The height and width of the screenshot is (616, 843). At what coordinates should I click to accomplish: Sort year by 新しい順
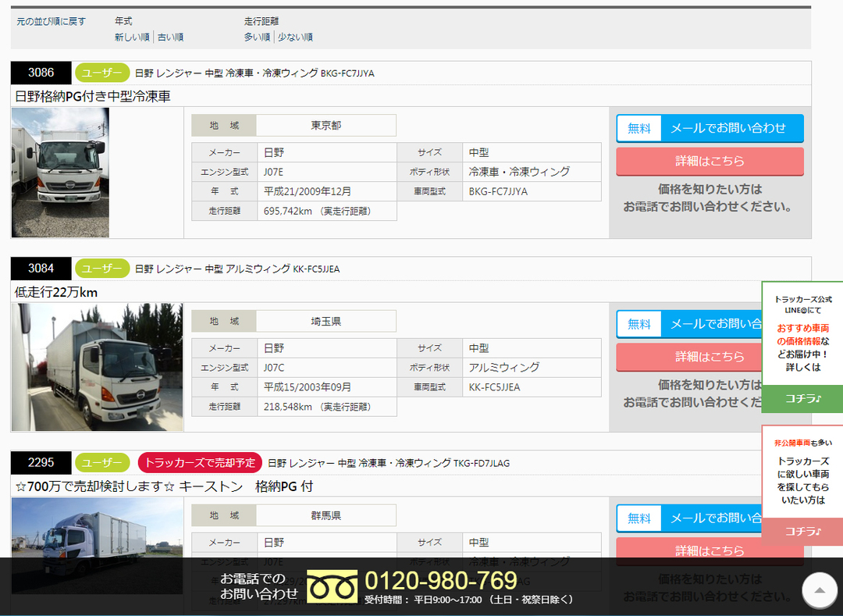(x=132, y=37)
